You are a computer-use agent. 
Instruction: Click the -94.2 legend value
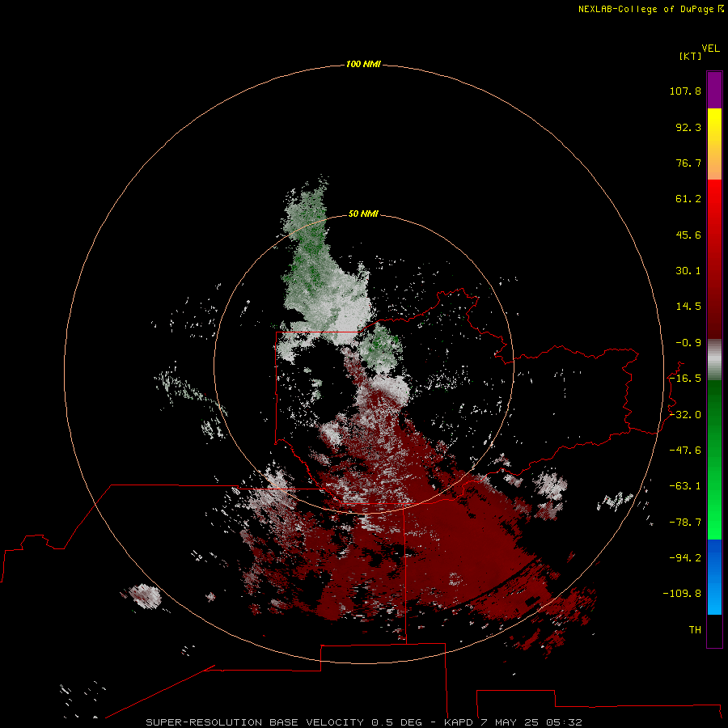685,558
